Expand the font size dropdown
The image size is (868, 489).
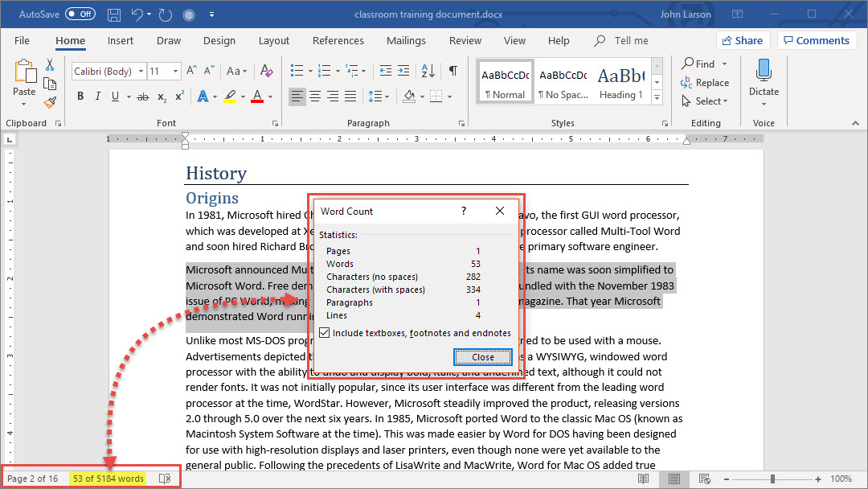pyautogui.click(x=176, y=72)
